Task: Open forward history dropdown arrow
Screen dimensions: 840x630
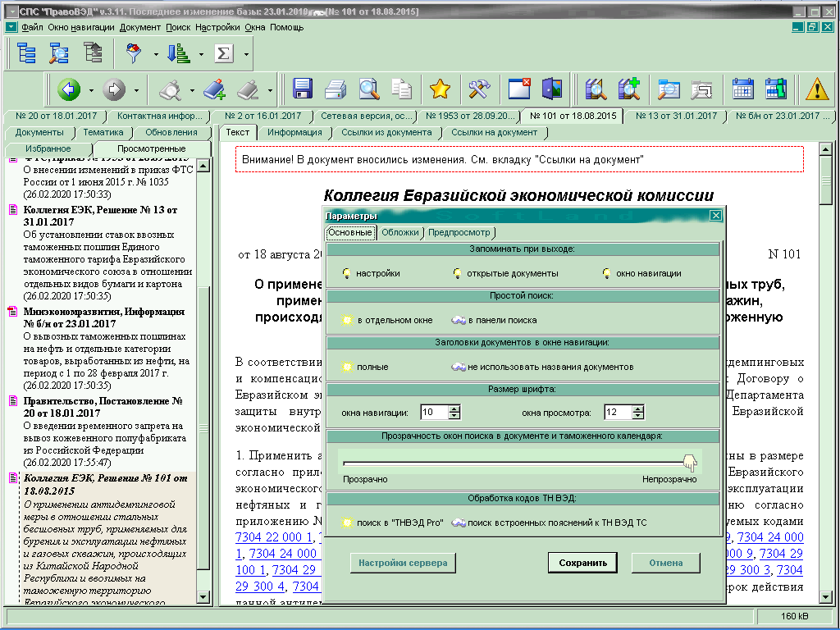Action: point(136,90)
